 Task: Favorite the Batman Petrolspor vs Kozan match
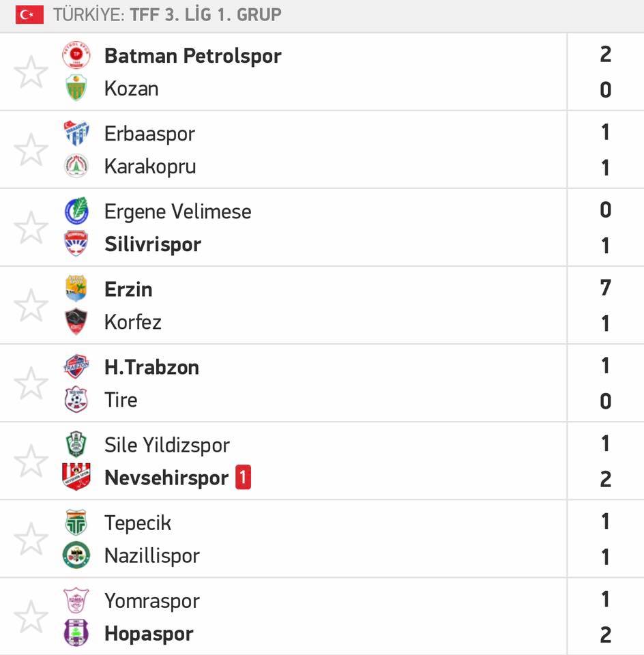(31, 72)
